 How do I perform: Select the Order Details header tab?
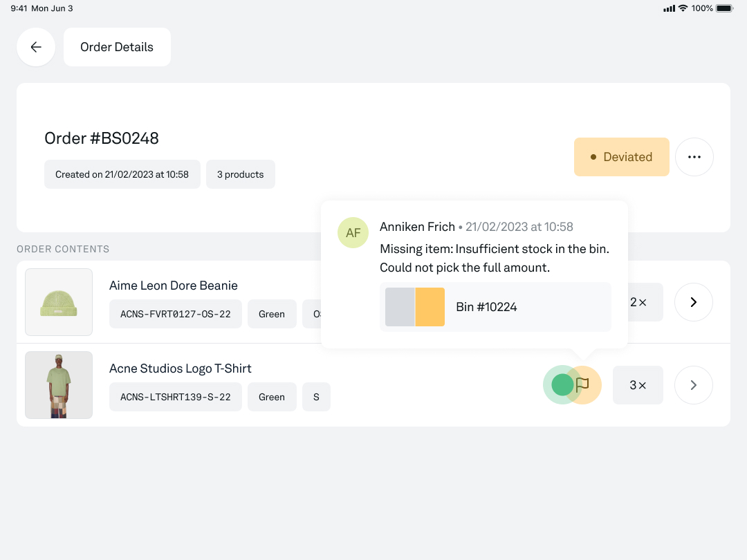tap(117, 47)
